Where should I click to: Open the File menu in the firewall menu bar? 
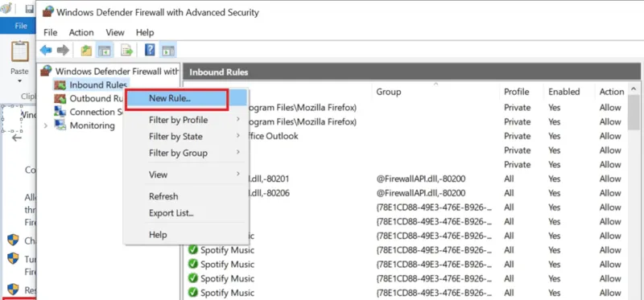(x=50, y=32)
